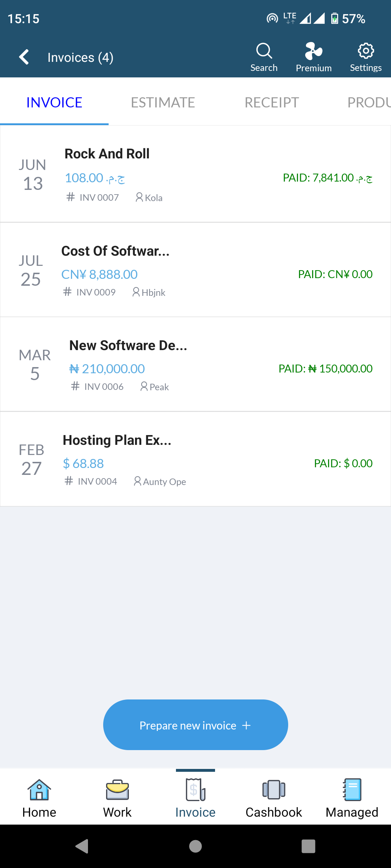Image resolution: width=391 pixels, height=868 pixels.
Task: Open Hosting Plan invoice for Aunty Ope
Action: pos(195,459)
